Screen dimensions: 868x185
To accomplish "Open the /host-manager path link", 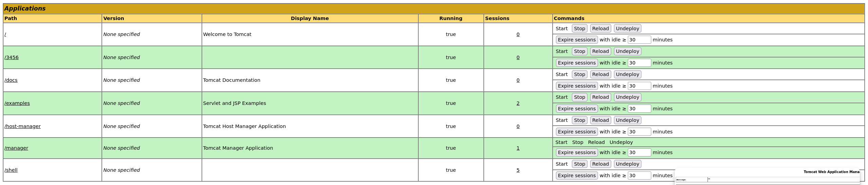I will (22, 126).
